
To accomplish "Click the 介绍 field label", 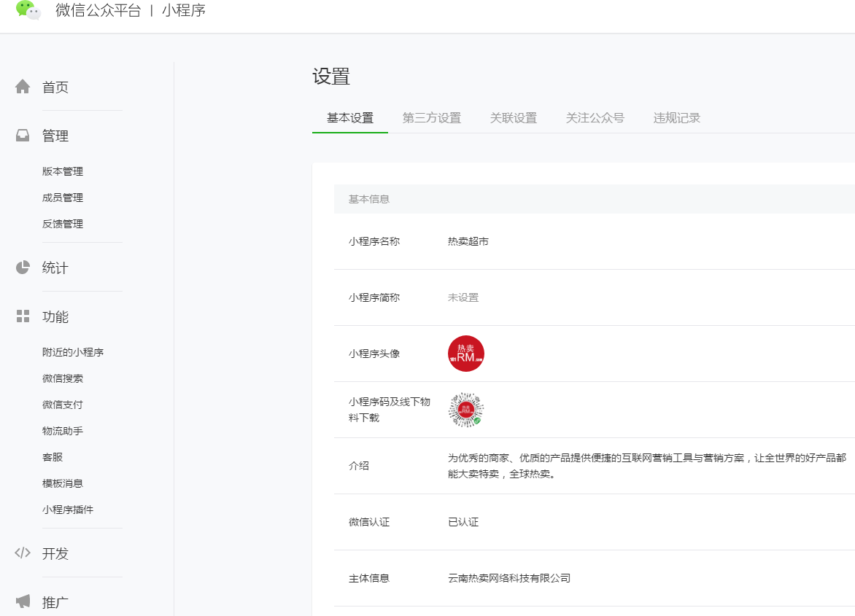I will click(359, 465).
